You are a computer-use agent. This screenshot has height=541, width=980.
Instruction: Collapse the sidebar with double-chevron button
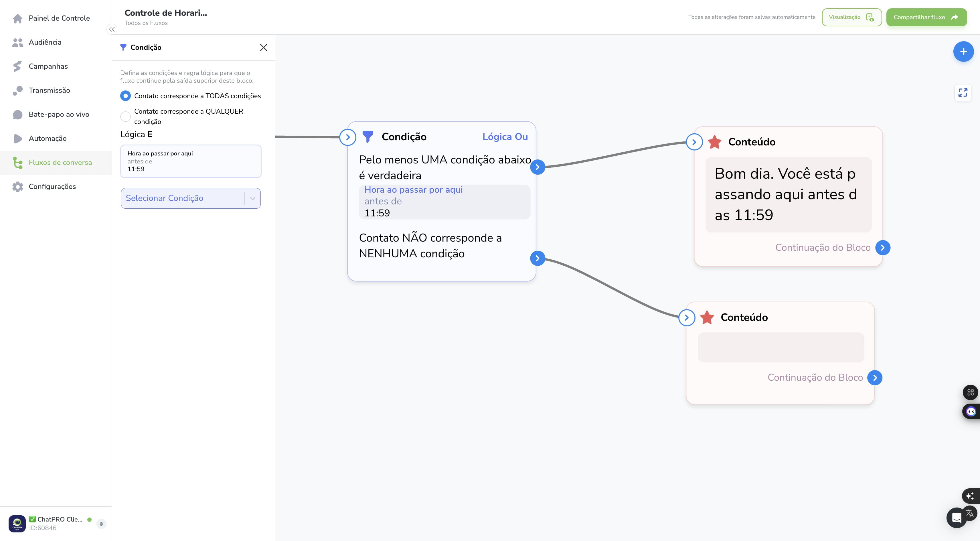[x=111, y=29]
